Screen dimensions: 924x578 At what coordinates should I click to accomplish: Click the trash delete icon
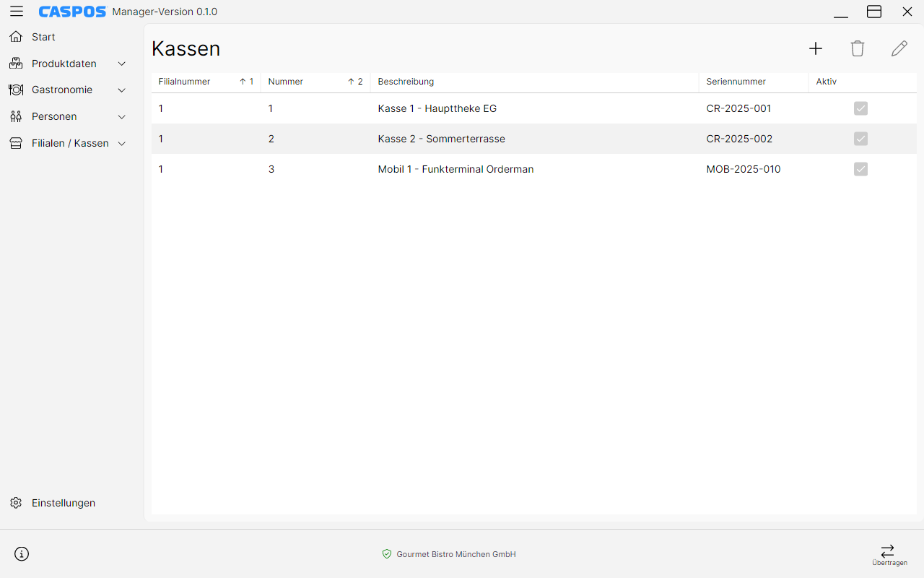pyautogui.click(x=858, y=48)
